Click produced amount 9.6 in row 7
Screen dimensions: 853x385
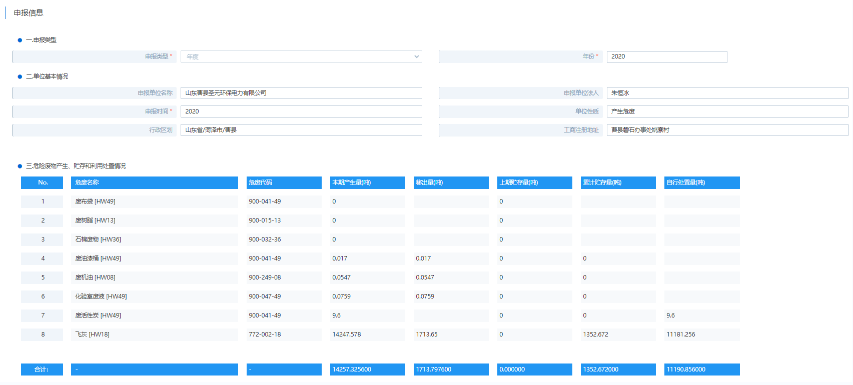[x=367, y=315]
